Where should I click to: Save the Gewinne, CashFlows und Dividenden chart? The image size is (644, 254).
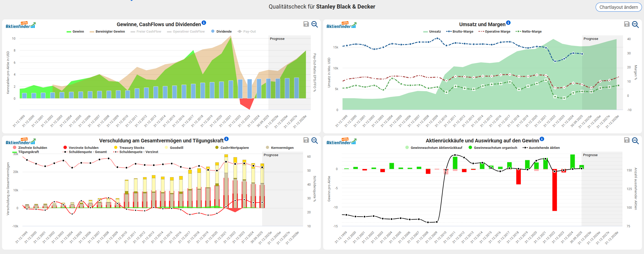coord(306,24)
